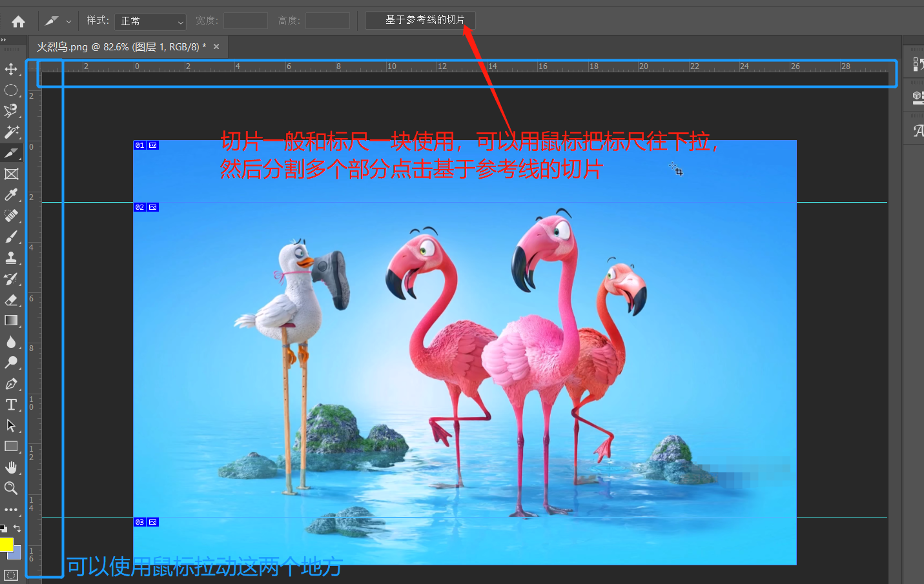Open the Slice tool preset picker

[57, 21]
